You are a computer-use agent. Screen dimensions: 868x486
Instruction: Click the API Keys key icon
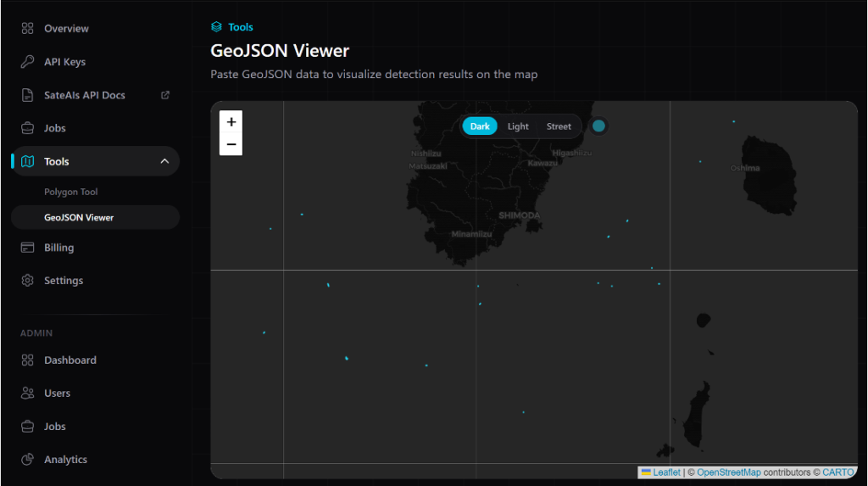click(27, 62)
